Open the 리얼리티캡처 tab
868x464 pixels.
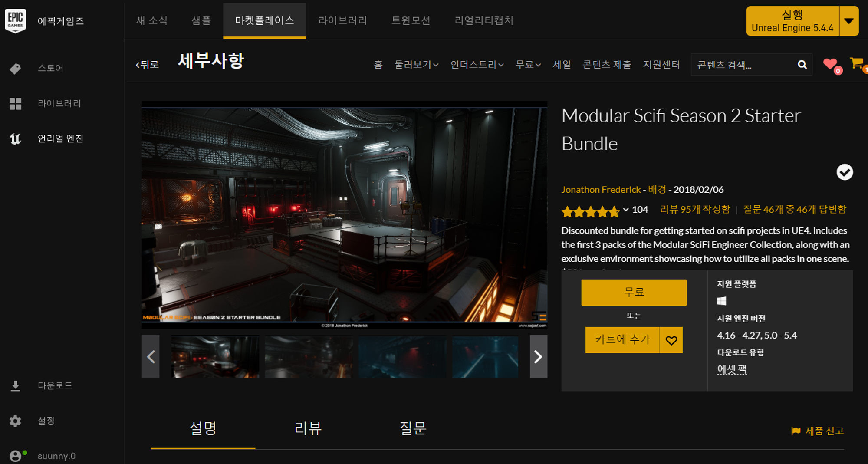(484, 20)
